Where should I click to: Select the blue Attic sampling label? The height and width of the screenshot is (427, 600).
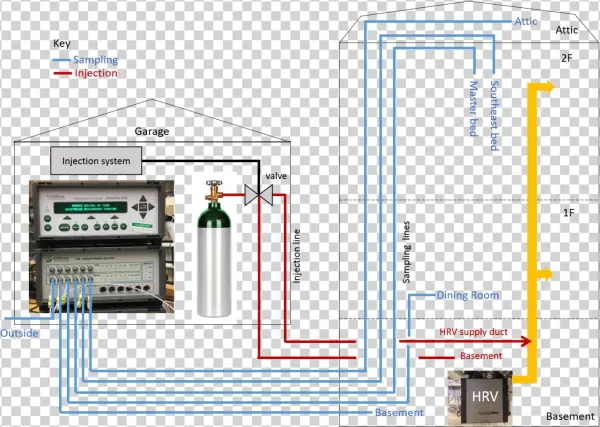coord(526,21)
